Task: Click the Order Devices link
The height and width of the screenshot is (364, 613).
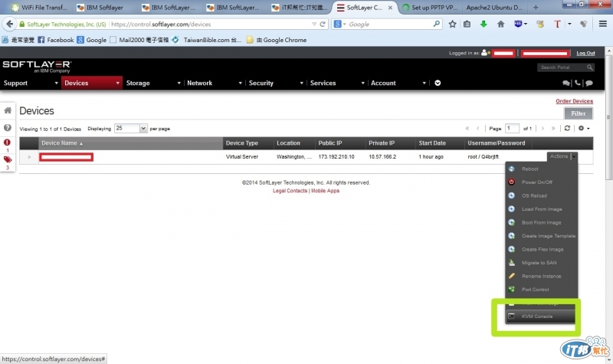Action: (x=574, y=101)
